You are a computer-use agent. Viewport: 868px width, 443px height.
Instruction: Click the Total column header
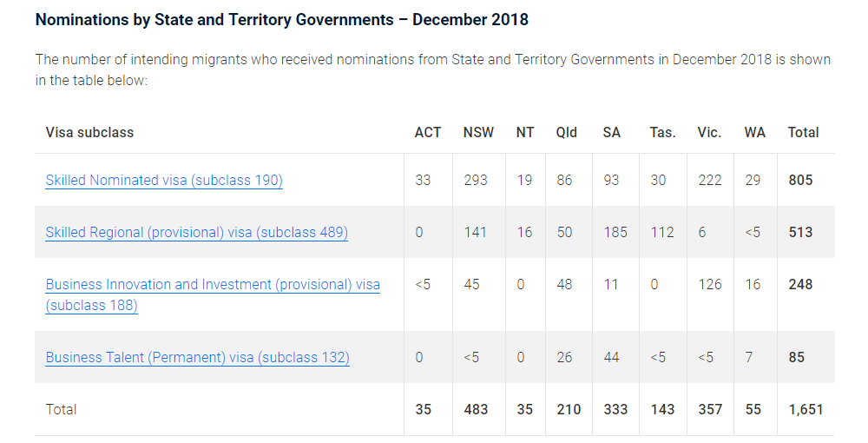(803, 133)
